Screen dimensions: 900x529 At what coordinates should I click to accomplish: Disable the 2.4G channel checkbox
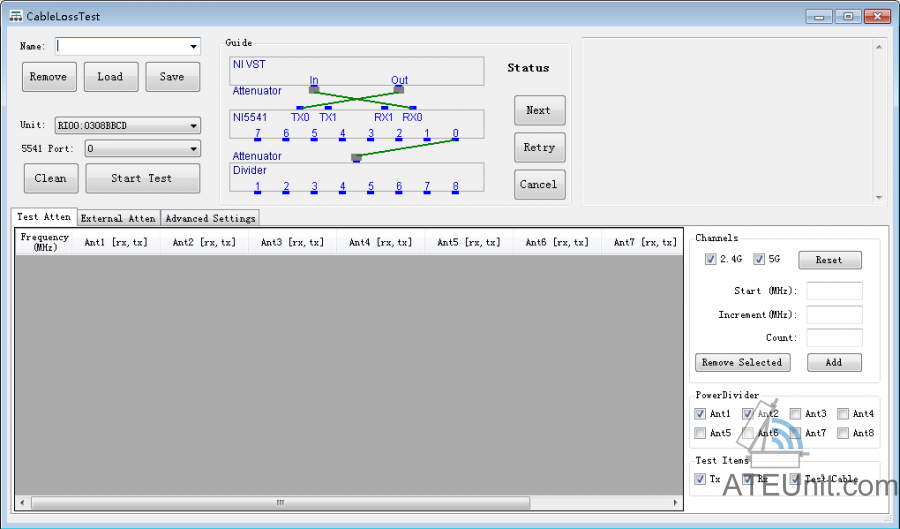click(x=711, y=259)
